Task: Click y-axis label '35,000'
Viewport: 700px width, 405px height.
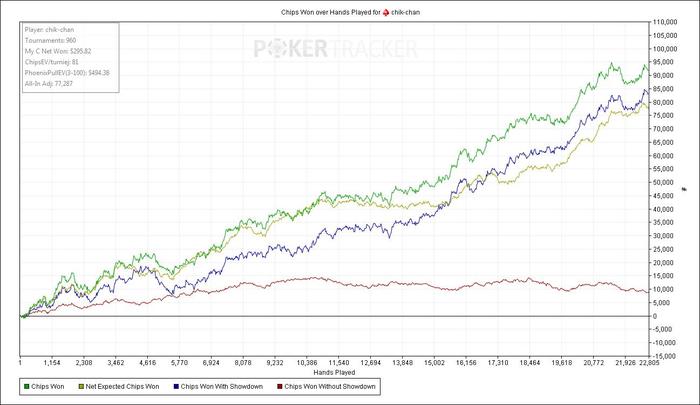Action: (x=664, y=222)
